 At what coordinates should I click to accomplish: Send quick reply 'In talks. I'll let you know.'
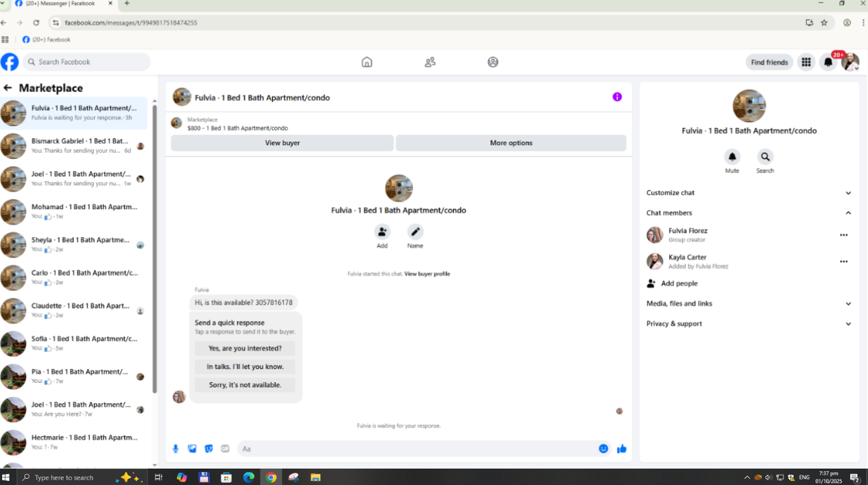245,366
